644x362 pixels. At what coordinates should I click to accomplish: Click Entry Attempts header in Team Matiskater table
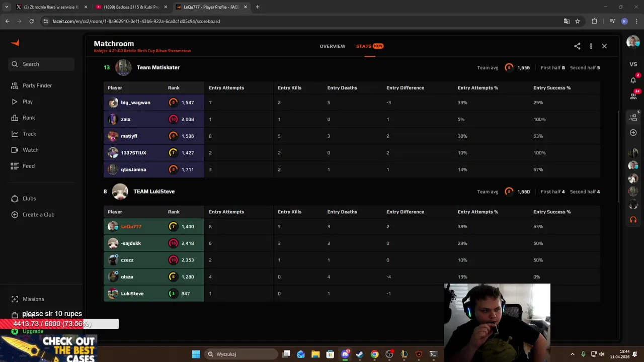click(x=226, y=88)
